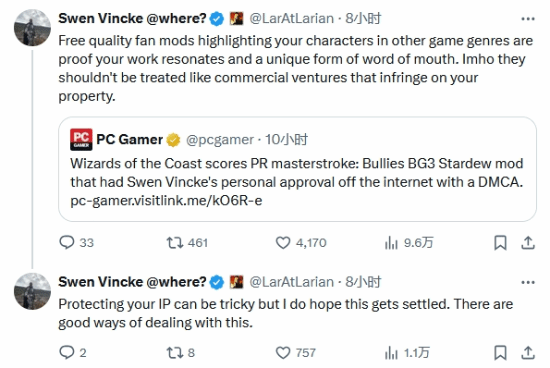Open the @LarAtLarian handle on the first tweet

[291, 18]
